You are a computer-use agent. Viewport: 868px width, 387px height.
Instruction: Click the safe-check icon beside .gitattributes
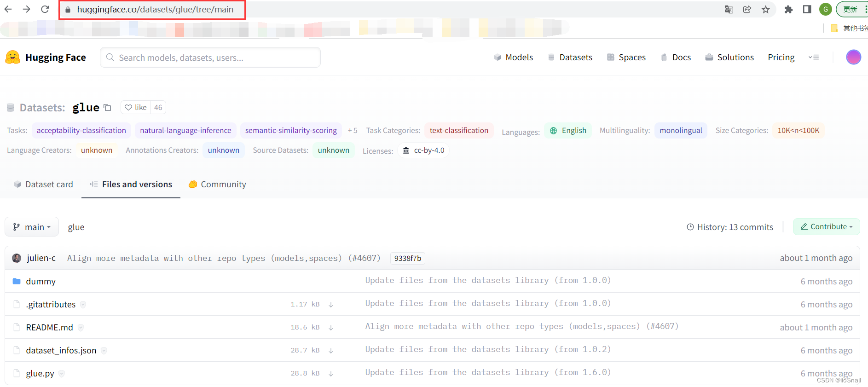[x=83, y=304]
